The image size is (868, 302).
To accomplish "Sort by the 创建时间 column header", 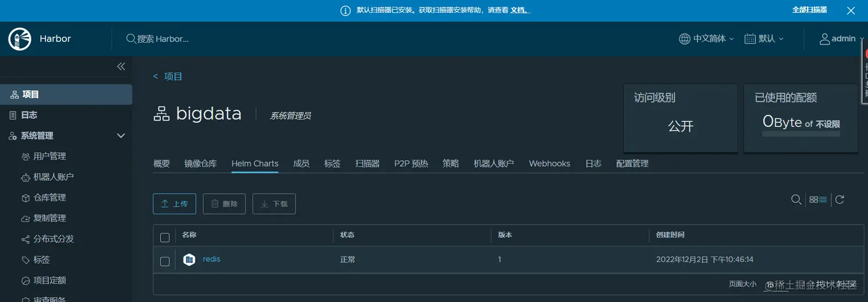I will (670, 235).
